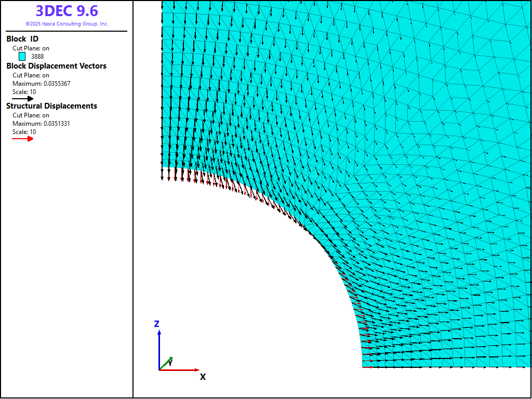532x399 pixels.
Task: Toggle Cut Plane under Structural Displacements
Action: (x=31, y=115)
